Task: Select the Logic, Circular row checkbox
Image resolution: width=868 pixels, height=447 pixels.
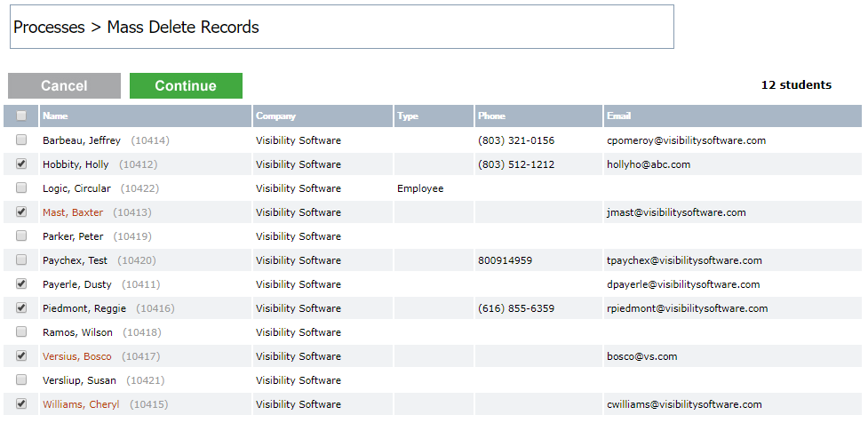Action: pyautogui.click(x=21, y=188)
